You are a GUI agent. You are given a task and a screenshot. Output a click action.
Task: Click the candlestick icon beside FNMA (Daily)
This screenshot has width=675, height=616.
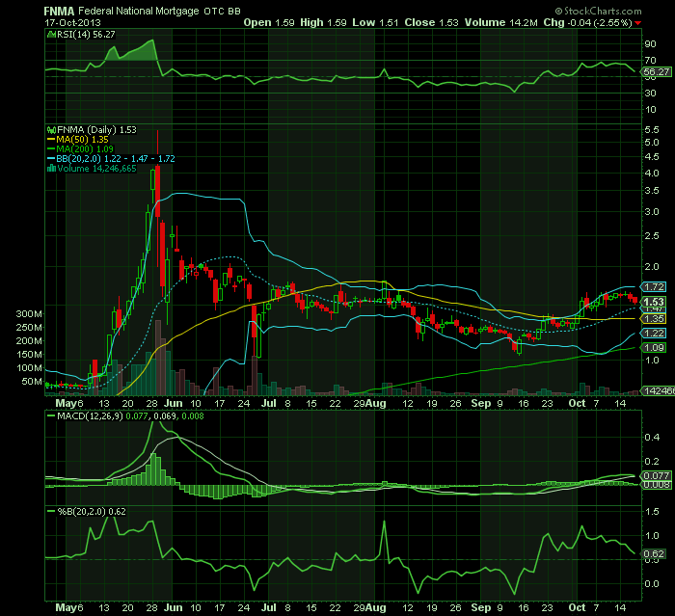(51, 129)
